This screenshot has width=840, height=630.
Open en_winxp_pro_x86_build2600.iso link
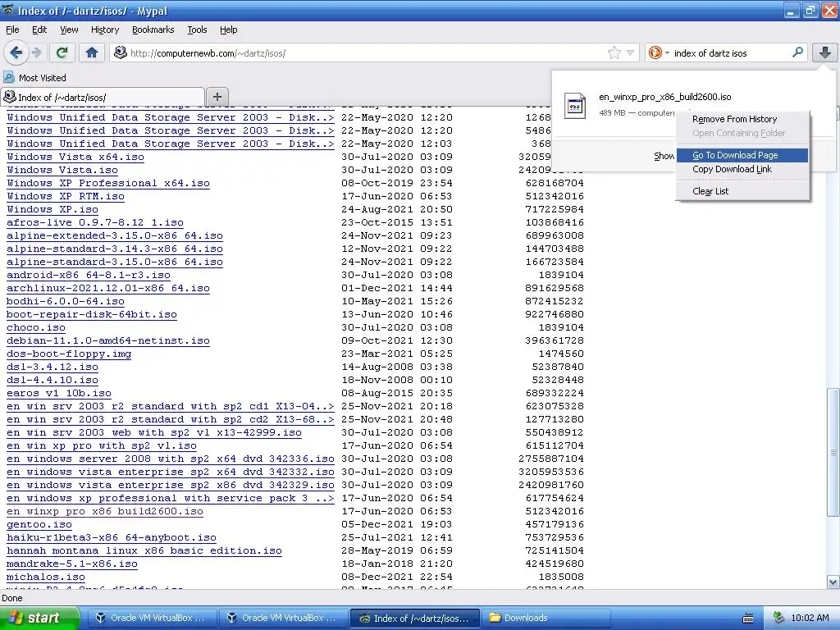[x=104, y=511]
